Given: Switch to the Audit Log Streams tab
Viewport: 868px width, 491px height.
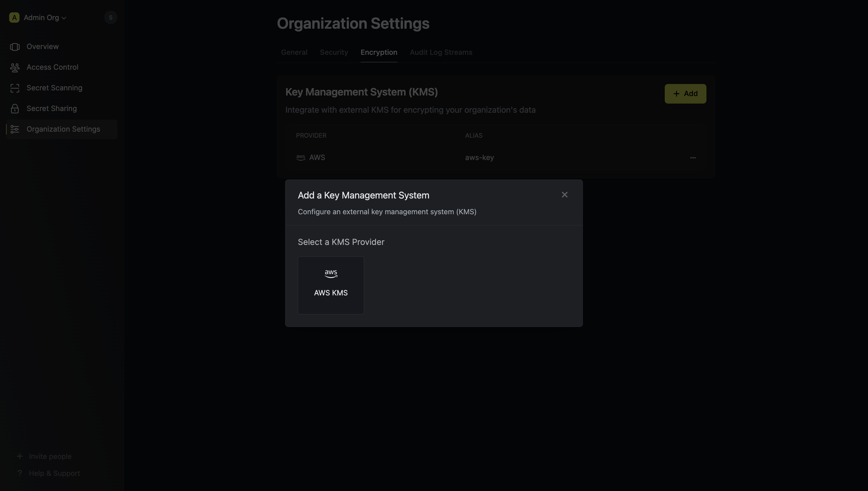Looking at the screenshot, I should [x=441, y=52].
